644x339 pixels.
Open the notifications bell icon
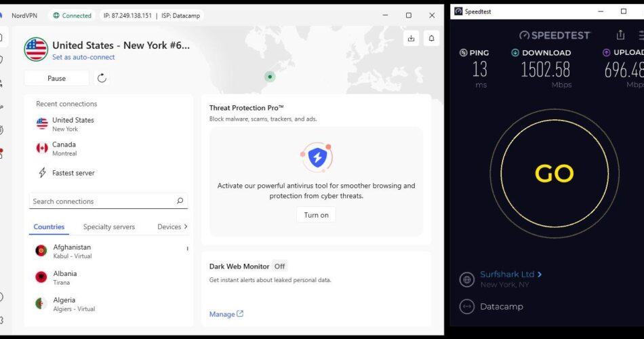(x=431, y=39)
